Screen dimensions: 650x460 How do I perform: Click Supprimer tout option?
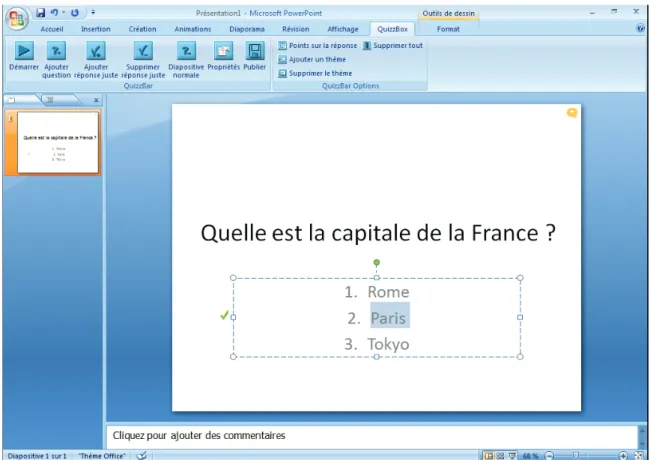[x=393, y=46]
